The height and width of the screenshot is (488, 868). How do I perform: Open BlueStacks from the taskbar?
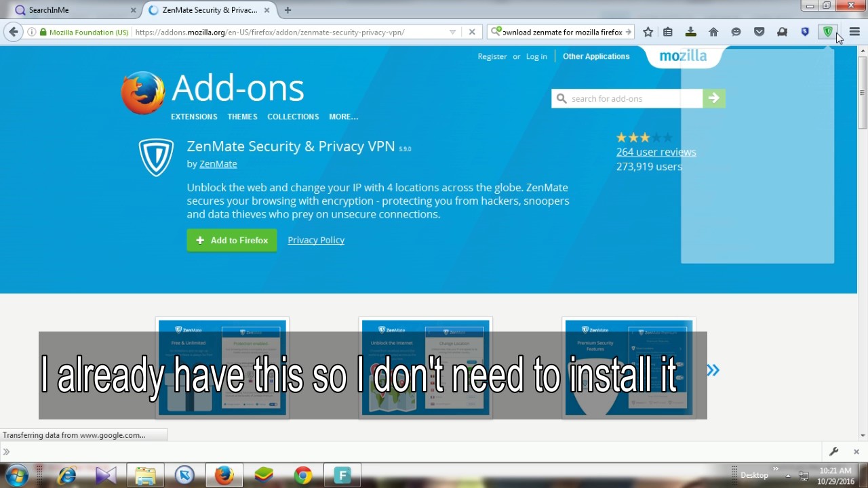[x=264, y=475]
